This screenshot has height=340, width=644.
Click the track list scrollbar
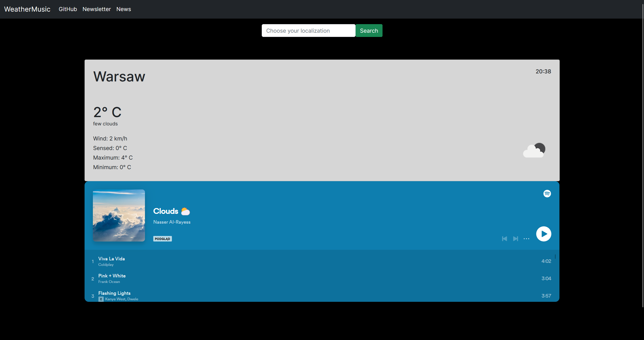555,257
